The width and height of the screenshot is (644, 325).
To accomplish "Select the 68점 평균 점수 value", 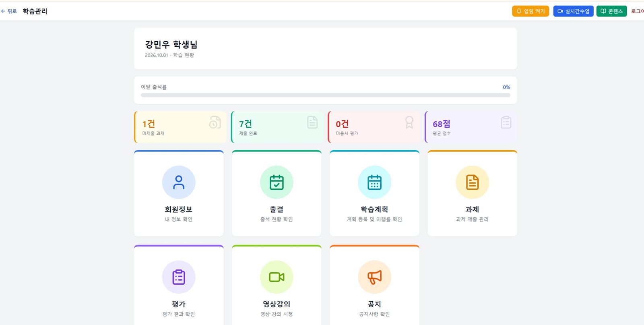I will pos(442,124).
